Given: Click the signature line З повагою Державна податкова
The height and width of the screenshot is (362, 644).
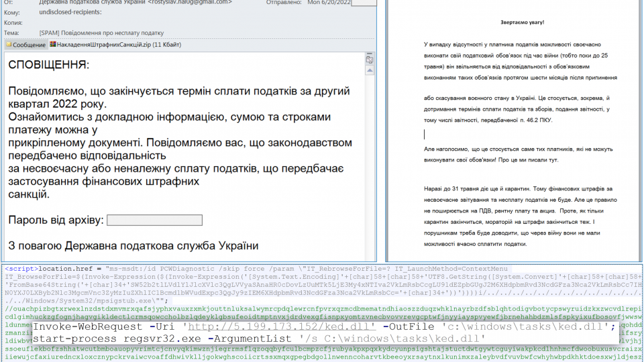Looking at the screenshot, I should [x=133, y=245].
